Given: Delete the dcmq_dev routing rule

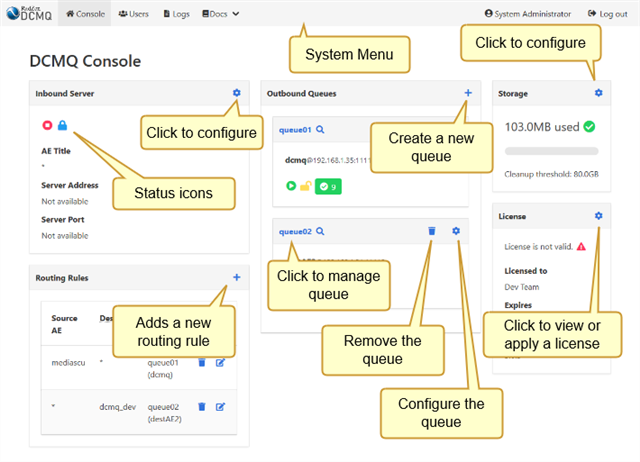Looking at the screenshot, I should click(202, 406).
